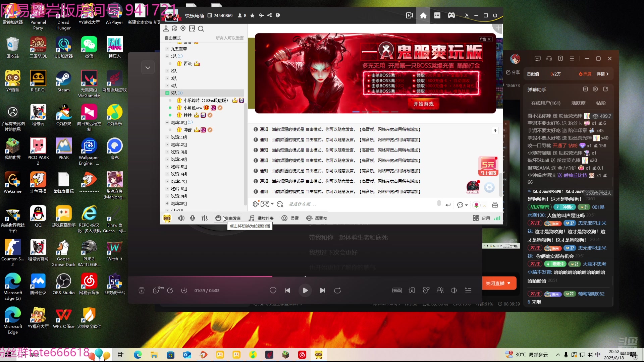Go to YY channel home icon
The image size is (644, 362).
click(x=423, y=15)
